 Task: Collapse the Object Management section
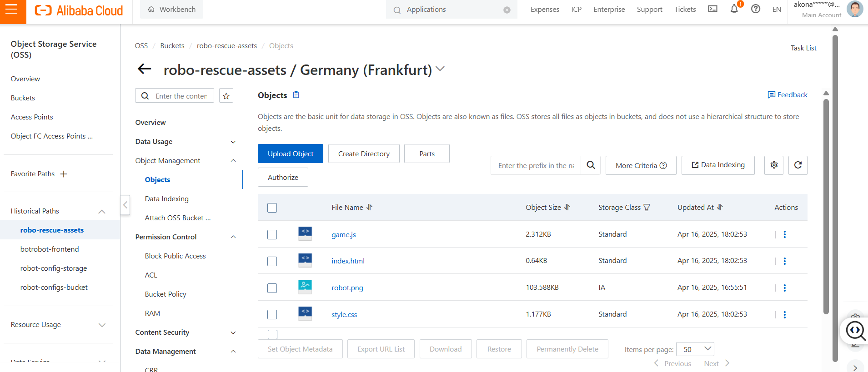coord(233,161)
